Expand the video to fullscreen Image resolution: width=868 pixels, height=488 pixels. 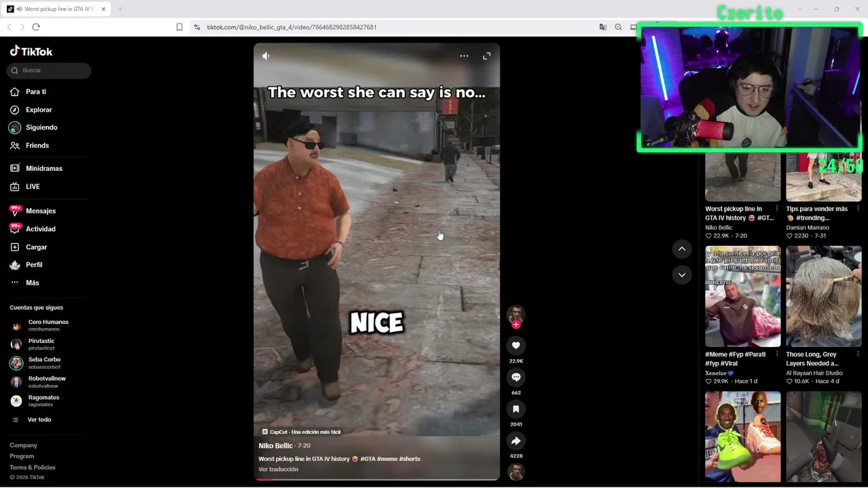tap(487, 56)
